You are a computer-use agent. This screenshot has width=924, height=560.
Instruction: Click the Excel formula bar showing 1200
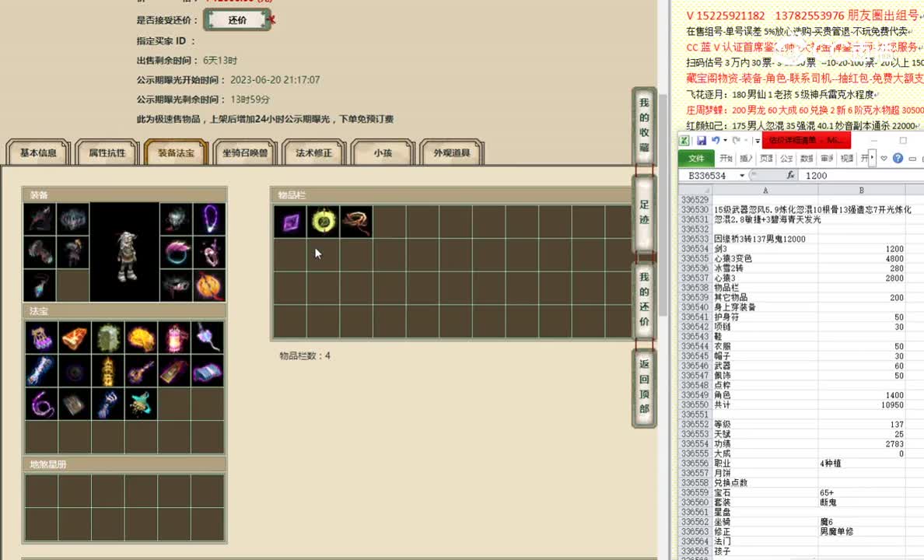tap(860, 176)
